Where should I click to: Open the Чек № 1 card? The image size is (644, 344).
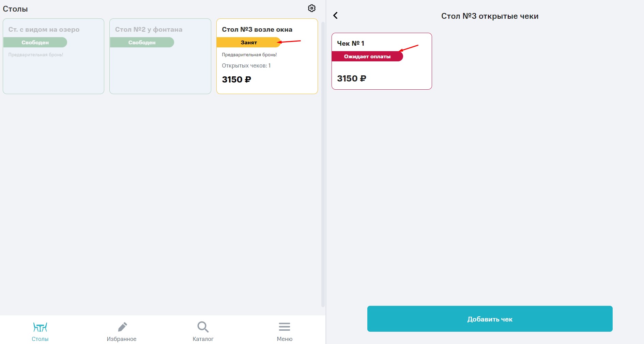[382, 61]
